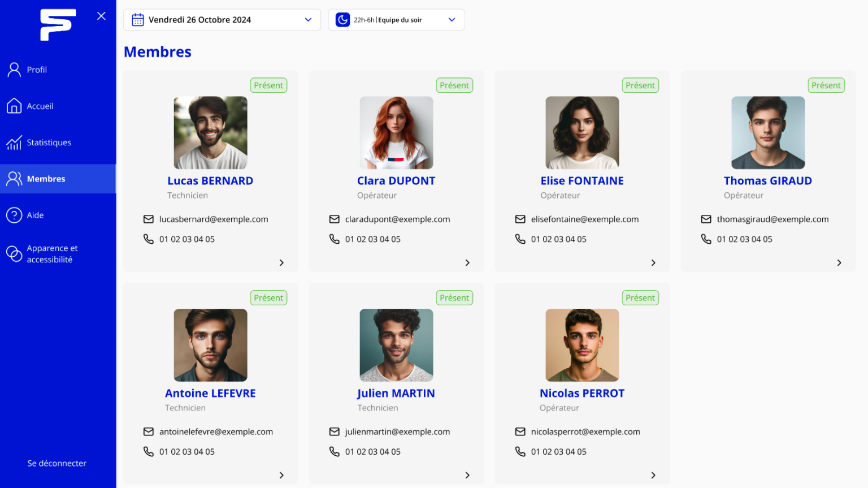Click the Apparence et accessibilité icon
The height and width of the screenshot is (488, 868).
point(14,254)
